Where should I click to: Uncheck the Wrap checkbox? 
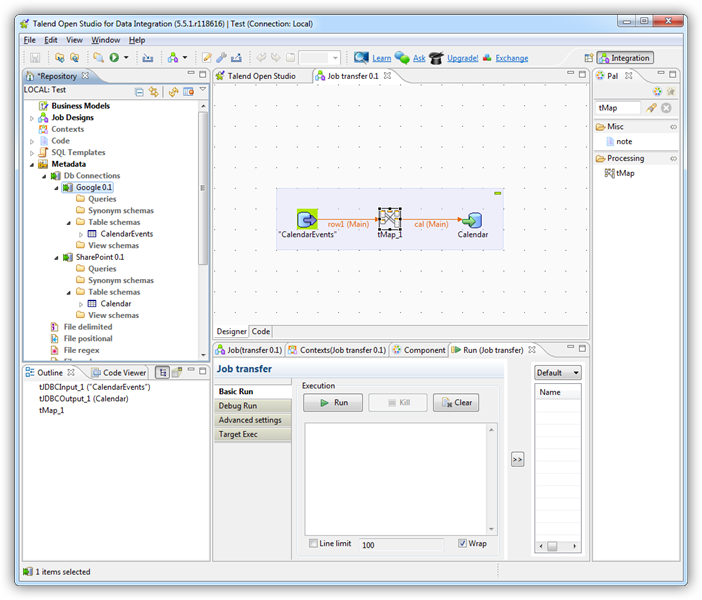pos(462,544)
